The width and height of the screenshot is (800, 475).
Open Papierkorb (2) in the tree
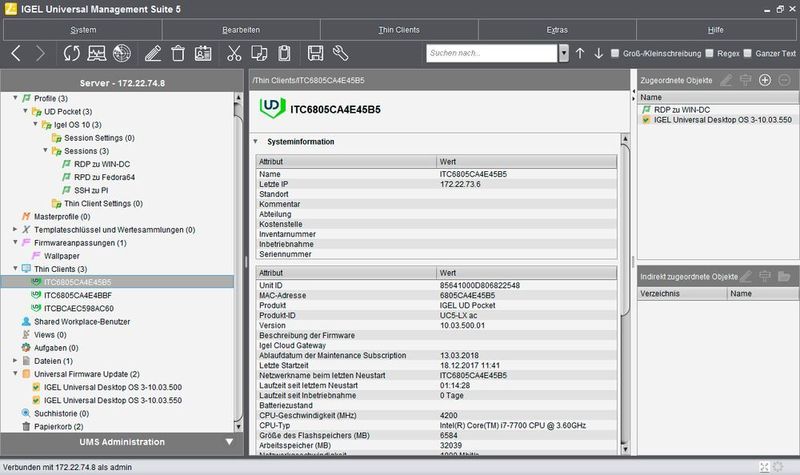tap(58, 427)
